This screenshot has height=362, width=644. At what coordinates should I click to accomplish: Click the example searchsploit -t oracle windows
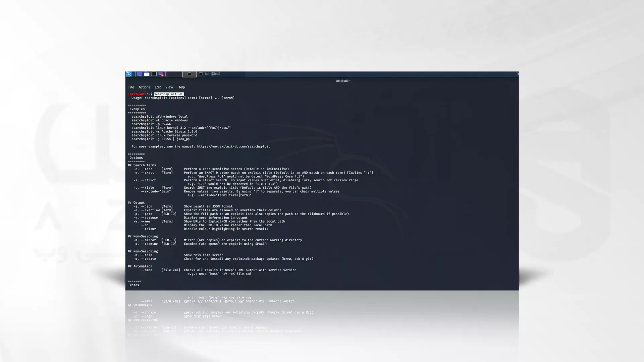[159, 120]
